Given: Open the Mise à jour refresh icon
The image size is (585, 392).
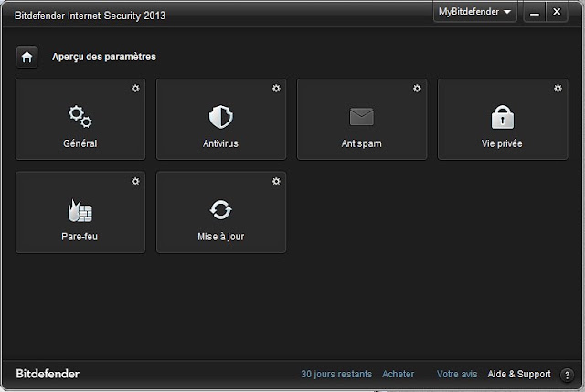Looking at the screenshot, I should (x=221, y=210).
